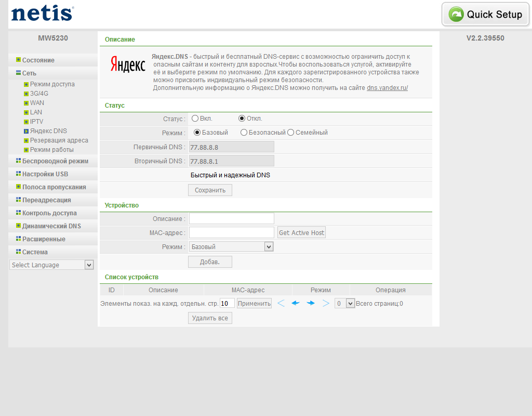Click the bullet icon next to Резервация адреса
532x416 pixels.
(26, 140)
